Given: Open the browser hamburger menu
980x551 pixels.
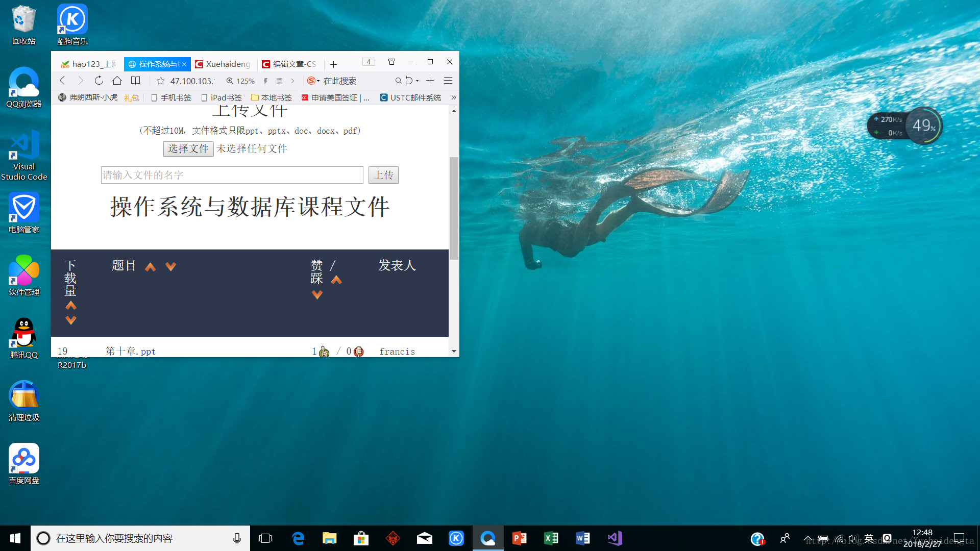Looking at the screenshot, I should pos(448,81).
